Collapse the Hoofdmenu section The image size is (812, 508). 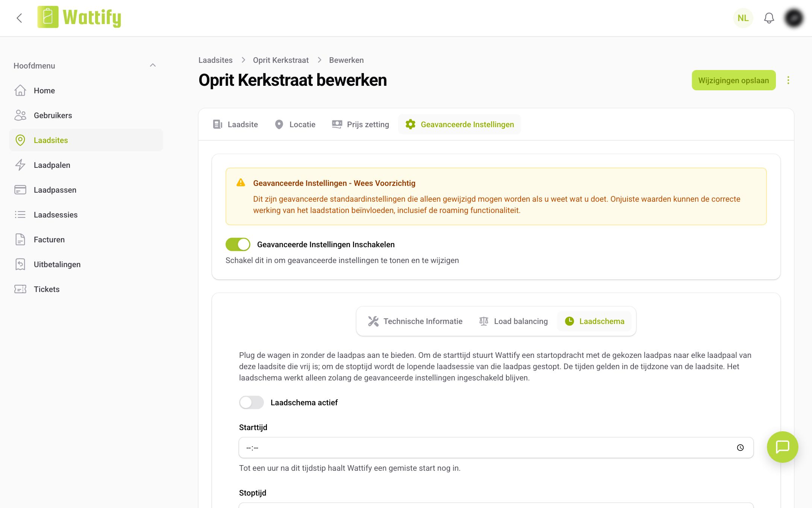(153, 65)
